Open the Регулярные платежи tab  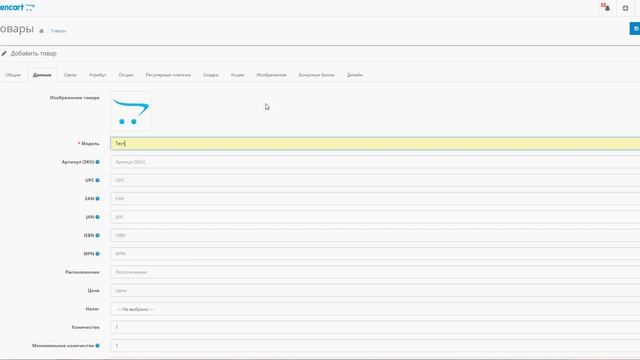(168, 75)
